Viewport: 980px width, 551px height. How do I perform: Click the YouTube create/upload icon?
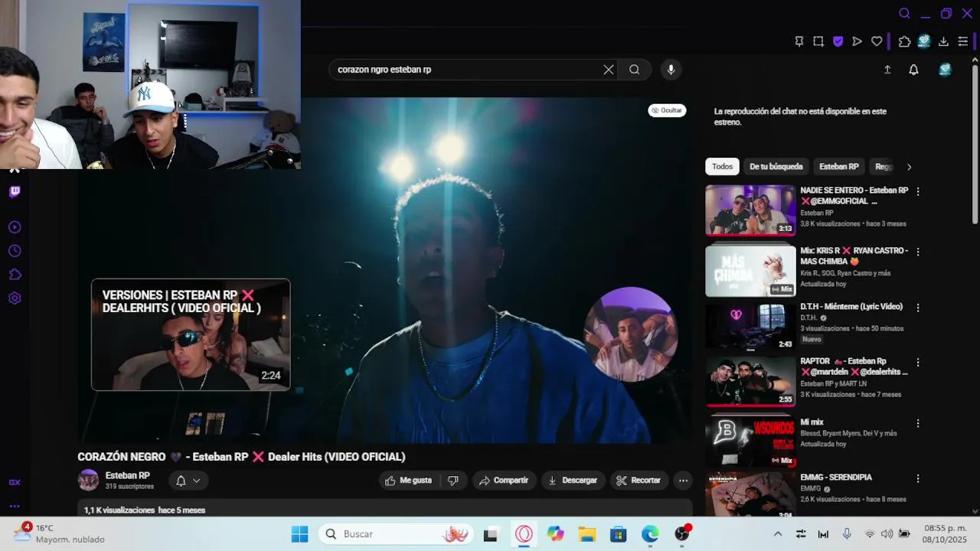pyautogui.click(x=887, y=70)
